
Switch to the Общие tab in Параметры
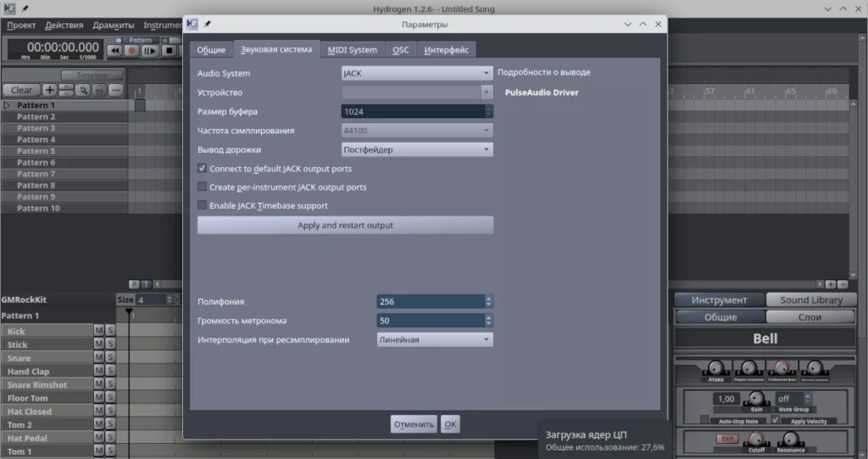click(x=211, y=50)
